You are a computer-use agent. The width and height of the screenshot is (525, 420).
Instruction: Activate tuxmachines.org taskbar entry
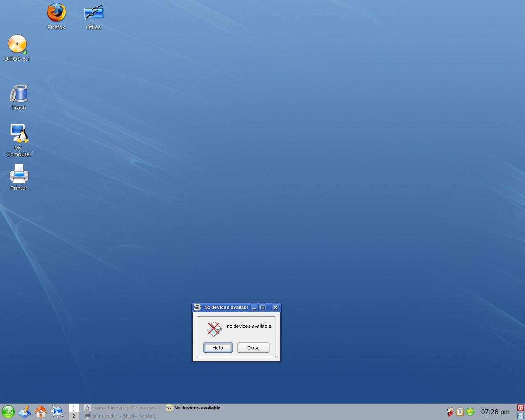click(123, 408)
